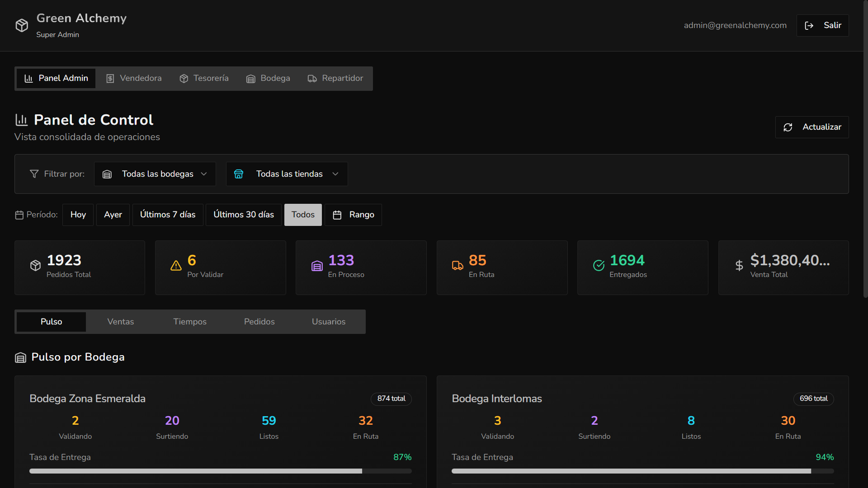Click the warehouse icon on En Proceso card
868x488 pixels.
click(317, 266)
